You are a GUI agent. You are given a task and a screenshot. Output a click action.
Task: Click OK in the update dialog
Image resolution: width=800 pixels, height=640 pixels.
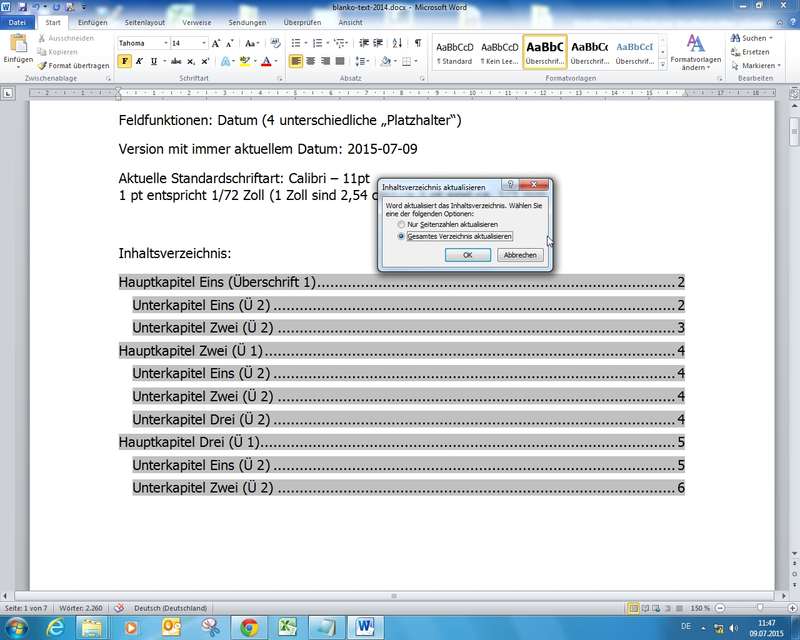(x=468, y=255)
